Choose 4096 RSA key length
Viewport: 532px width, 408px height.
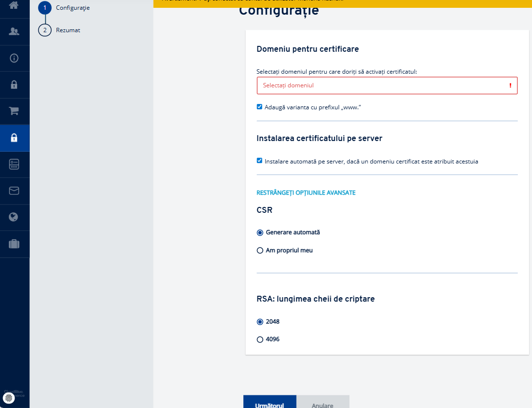click(x=260, y=340)
